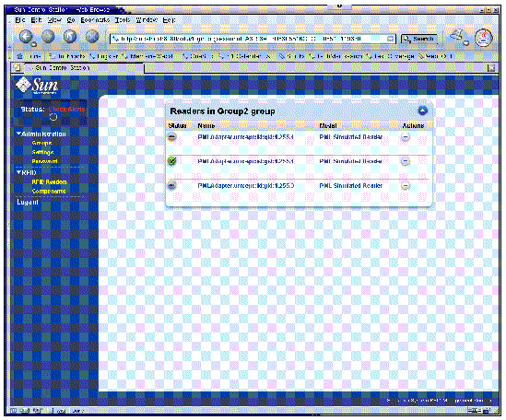Click the browser throbber logo at the toolbar's right
506x420 pixels.
pyautogui.click(x=483, y=38)
